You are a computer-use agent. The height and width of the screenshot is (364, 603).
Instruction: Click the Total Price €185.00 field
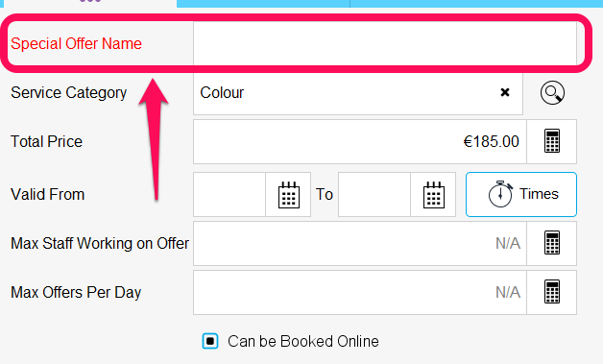tap(360, 141)
